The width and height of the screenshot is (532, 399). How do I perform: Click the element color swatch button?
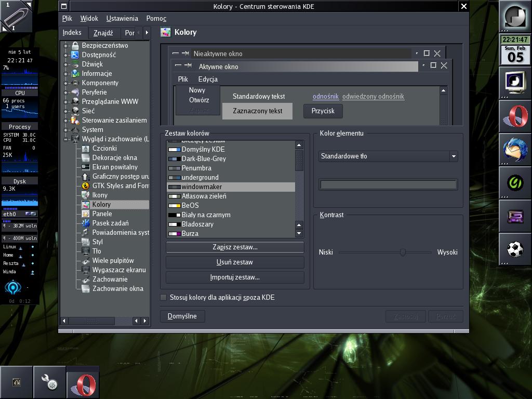(x=389, y=184)
